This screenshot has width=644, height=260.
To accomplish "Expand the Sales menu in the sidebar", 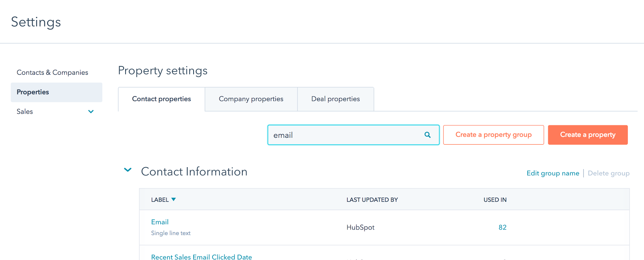I will coord(91,112).
